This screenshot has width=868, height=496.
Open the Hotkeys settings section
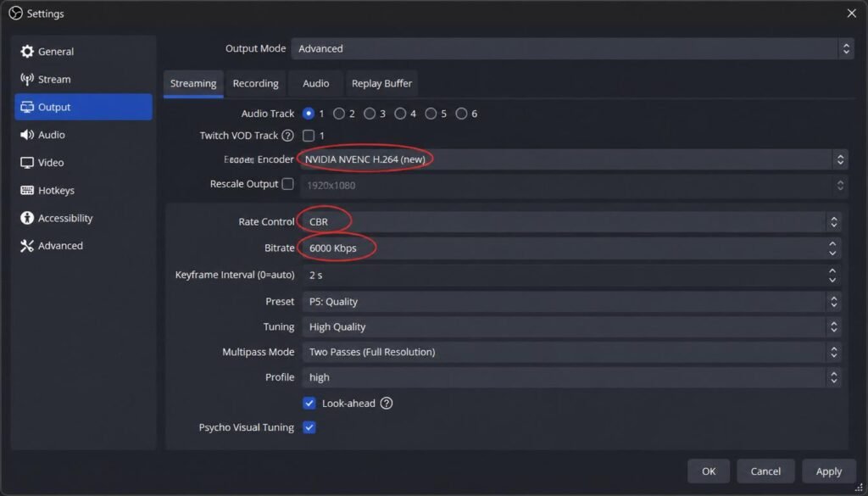click(x=83, y=190)
